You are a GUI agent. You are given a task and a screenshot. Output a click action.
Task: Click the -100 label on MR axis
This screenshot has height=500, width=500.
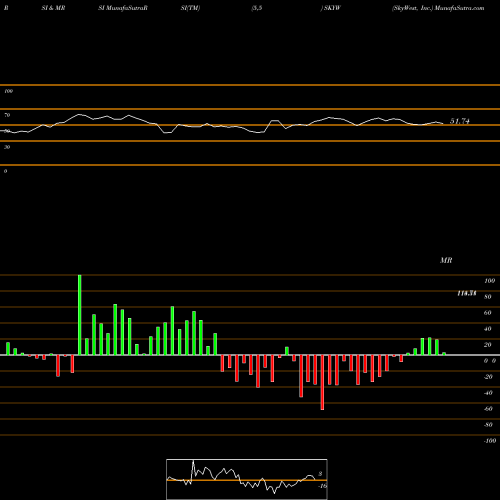click(490, 441)
